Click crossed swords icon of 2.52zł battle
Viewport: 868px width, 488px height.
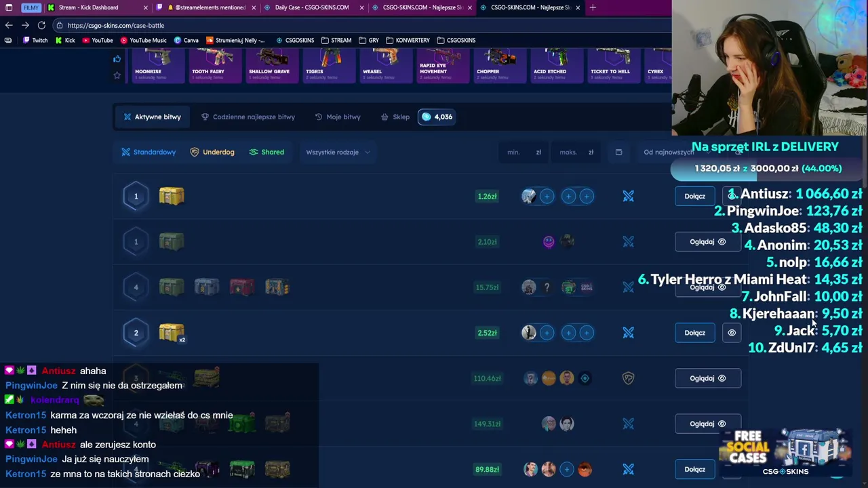629,333
